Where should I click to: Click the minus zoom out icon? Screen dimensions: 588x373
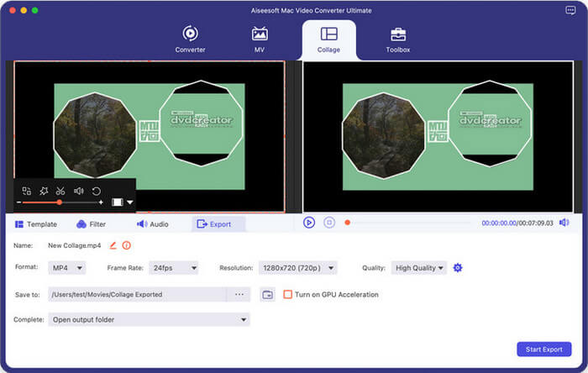point(18,202)
